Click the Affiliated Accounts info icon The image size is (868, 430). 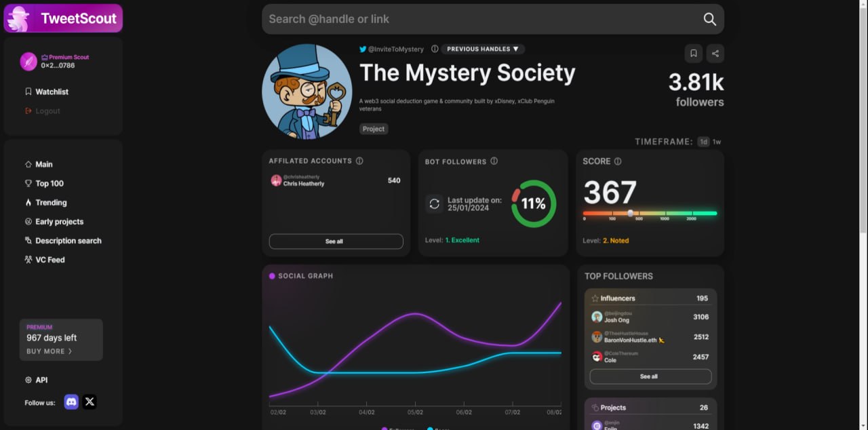(359, 161)
